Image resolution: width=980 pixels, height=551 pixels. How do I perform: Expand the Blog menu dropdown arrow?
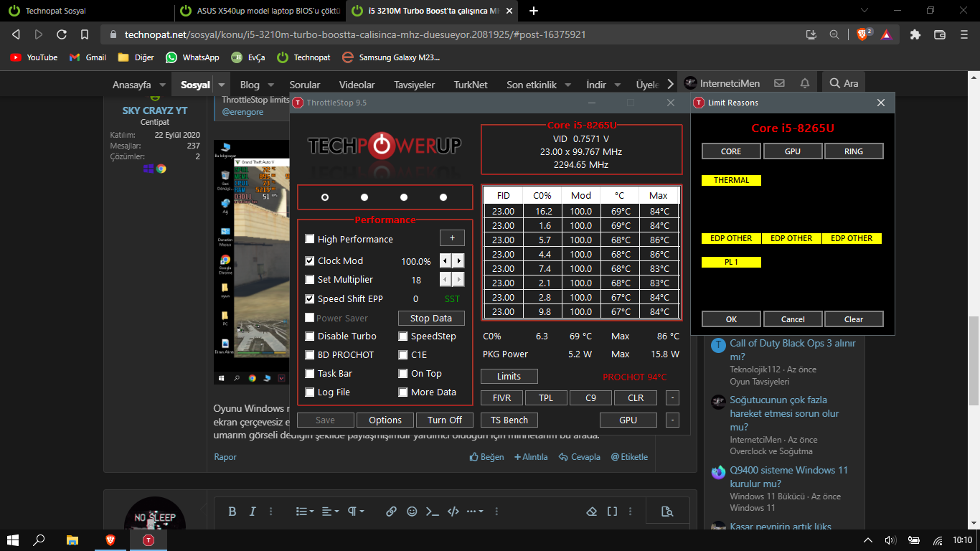271,85
